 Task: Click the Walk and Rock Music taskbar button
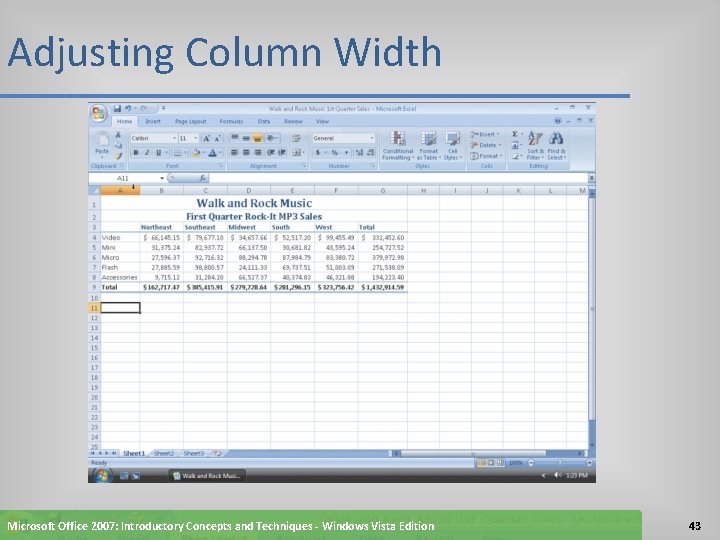(207, 476)
